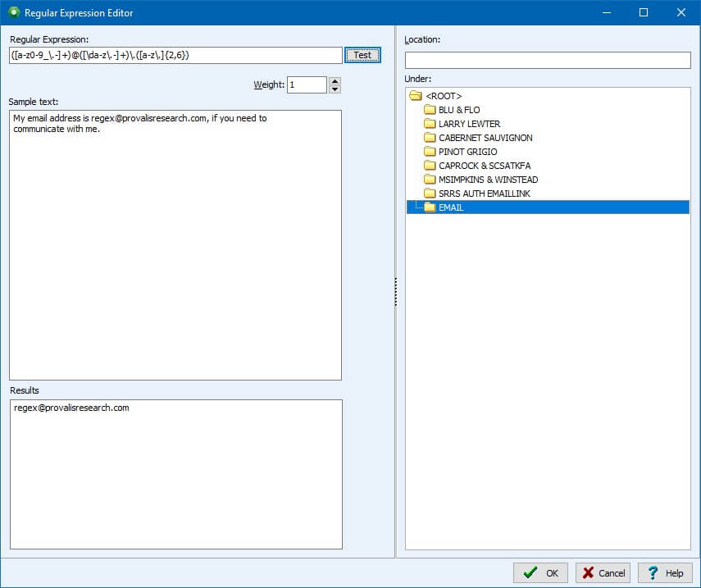Select SRRS AUTH EMAILLINK folder icon
The image size is (701, 588).
[x=430, y=194]
